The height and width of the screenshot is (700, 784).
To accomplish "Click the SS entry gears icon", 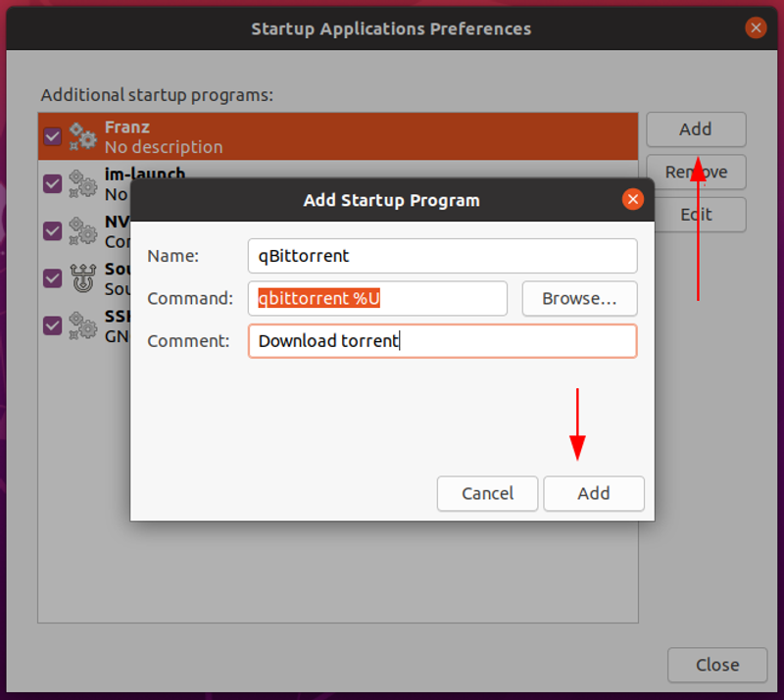I will pos(82,325).
